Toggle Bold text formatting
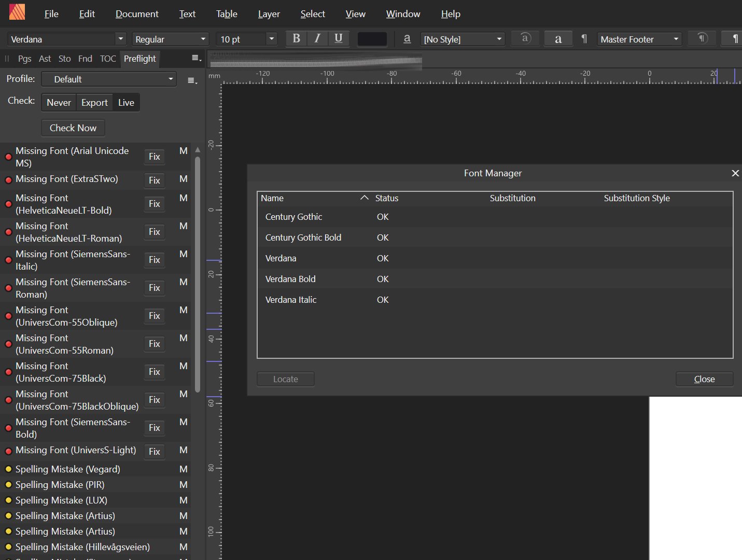The image size is (742, 560). pos(296,38)
